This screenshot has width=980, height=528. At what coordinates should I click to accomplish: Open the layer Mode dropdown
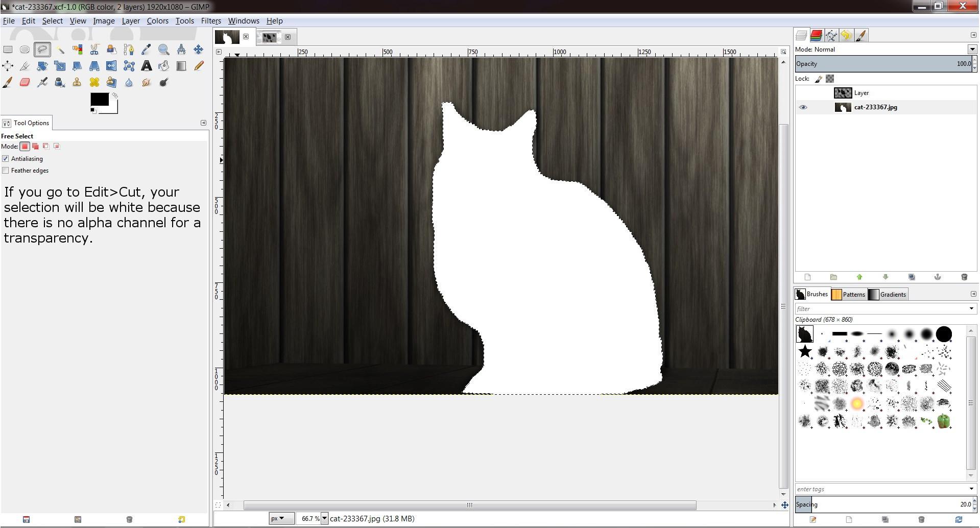[972, 50]
